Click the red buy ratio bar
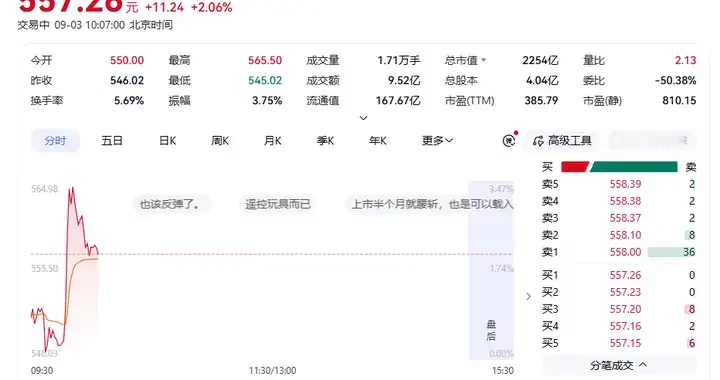720x380 pixels. 575,167
